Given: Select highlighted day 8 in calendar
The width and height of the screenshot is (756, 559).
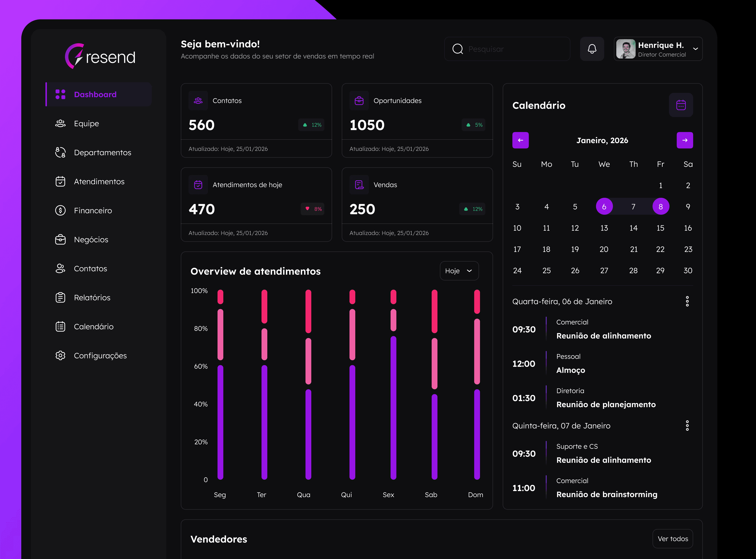Looking at the screenshot, I should pos(660,207).
